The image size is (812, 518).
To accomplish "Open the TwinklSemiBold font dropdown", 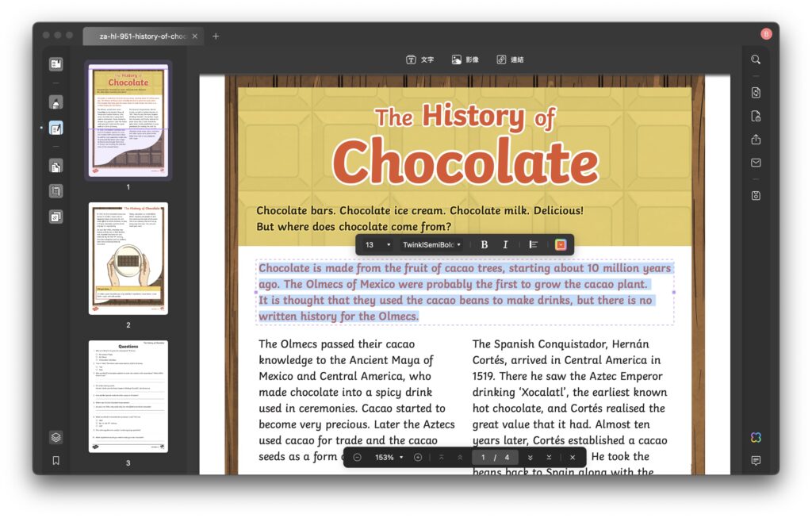I will (x=431, y=244).
